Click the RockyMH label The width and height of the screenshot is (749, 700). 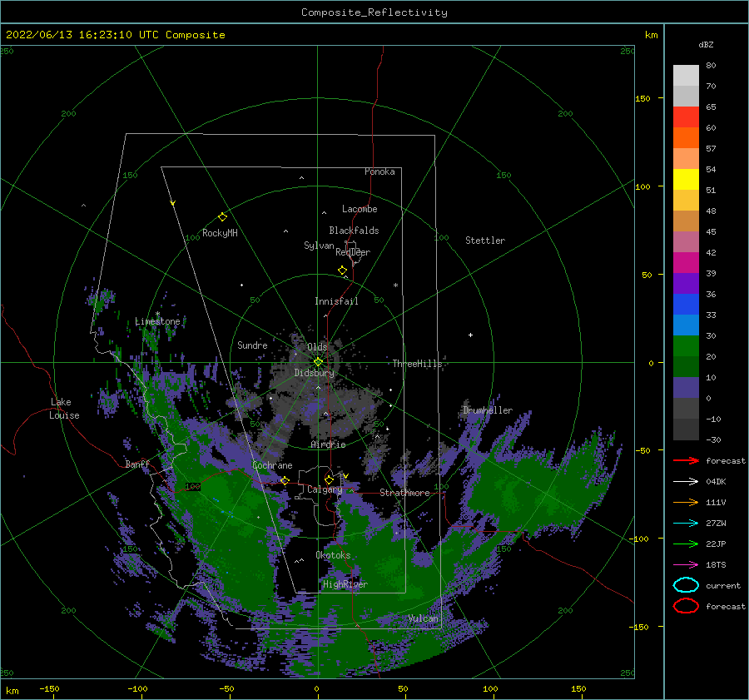click(220, 233)
